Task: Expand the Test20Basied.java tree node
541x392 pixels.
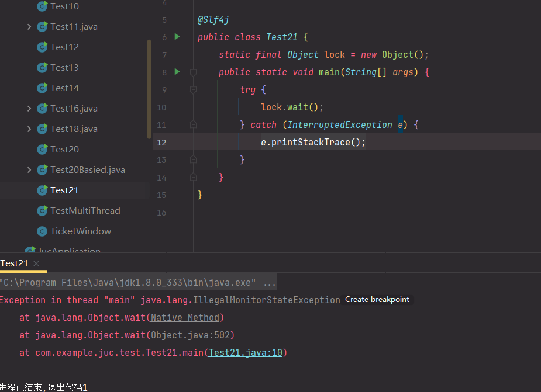Action: (x=29, y=170)
